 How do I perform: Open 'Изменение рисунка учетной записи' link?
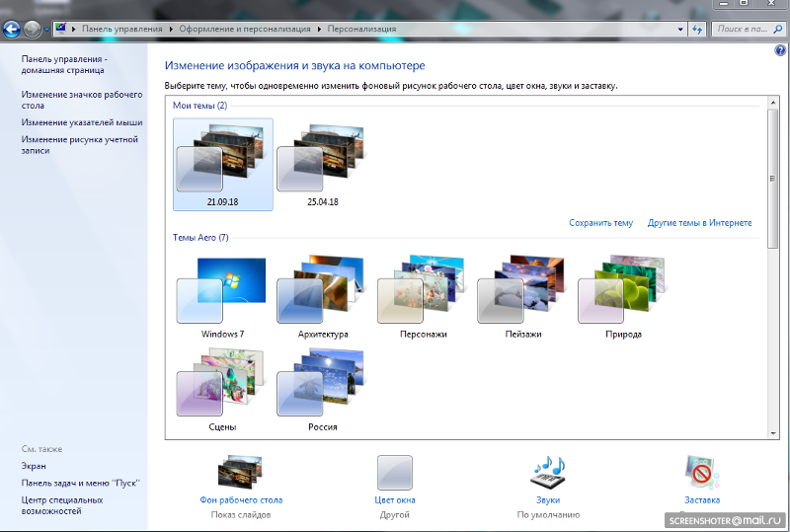point(79,144)
